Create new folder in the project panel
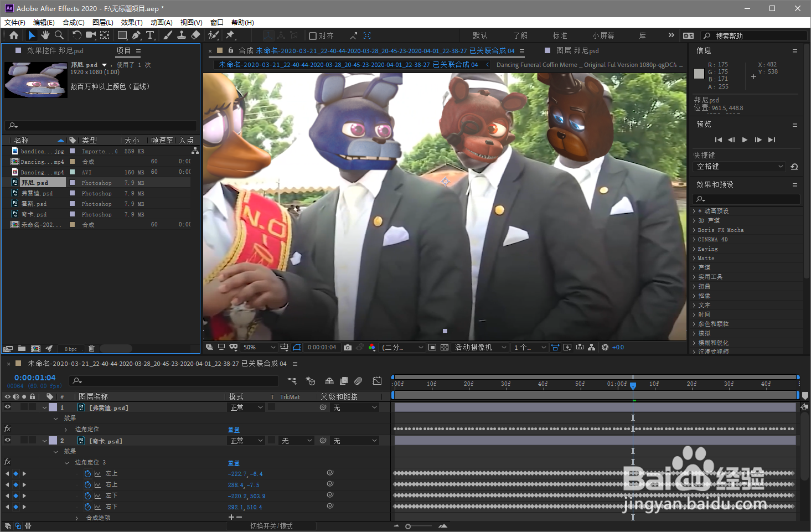The width and height of the screenshot is (811, 532). click(22, 349)
